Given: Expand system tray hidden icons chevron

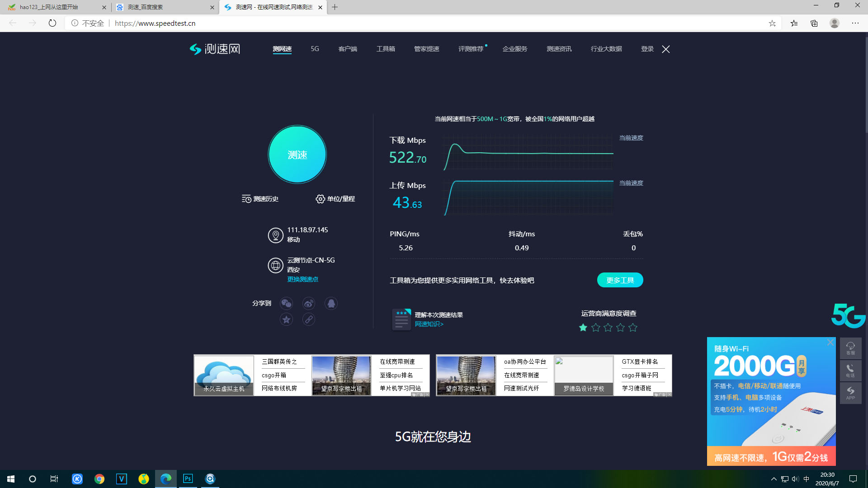Looking at the screenshot, I should tap(774, 479).
